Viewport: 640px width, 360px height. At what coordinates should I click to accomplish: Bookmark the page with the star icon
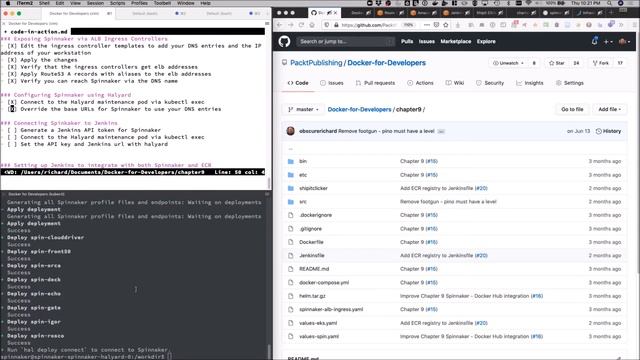click(x=446, y=25)
